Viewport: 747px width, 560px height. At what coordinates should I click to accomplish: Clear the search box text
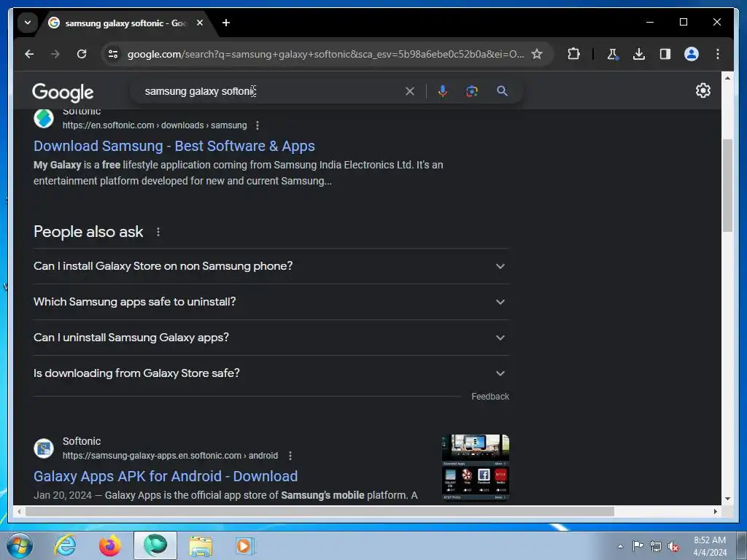(410, 91)
